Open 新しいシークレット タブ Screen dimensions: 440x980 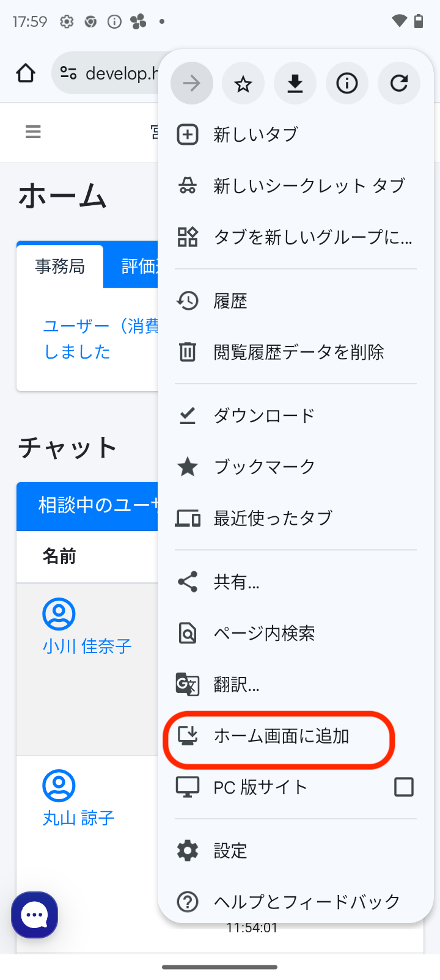(309, 186)
